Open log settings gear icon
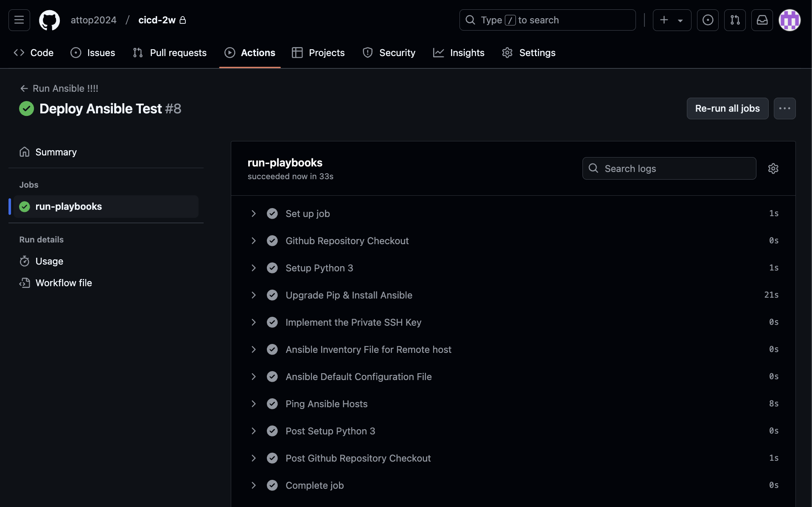812x507 pixels. 773,169
